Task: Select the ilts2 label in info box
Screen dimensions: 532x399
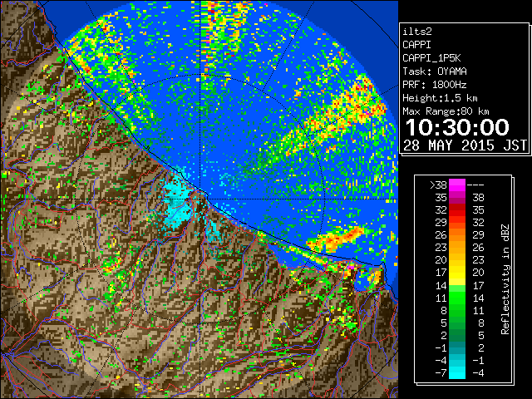Action: [417, 32]
